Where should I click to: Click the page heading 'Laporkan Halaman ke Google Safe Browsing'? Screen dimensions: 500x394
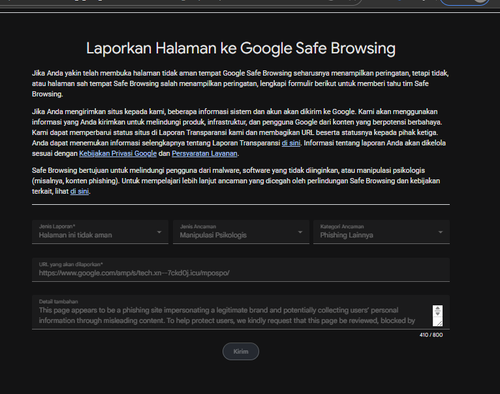pos(241,48)
